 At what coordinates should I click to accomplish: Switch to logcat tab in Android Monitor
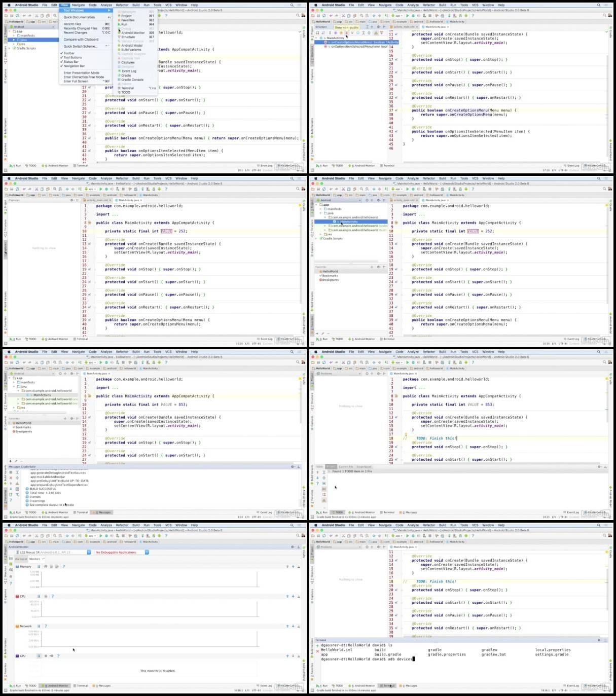(x=21, y=559)
